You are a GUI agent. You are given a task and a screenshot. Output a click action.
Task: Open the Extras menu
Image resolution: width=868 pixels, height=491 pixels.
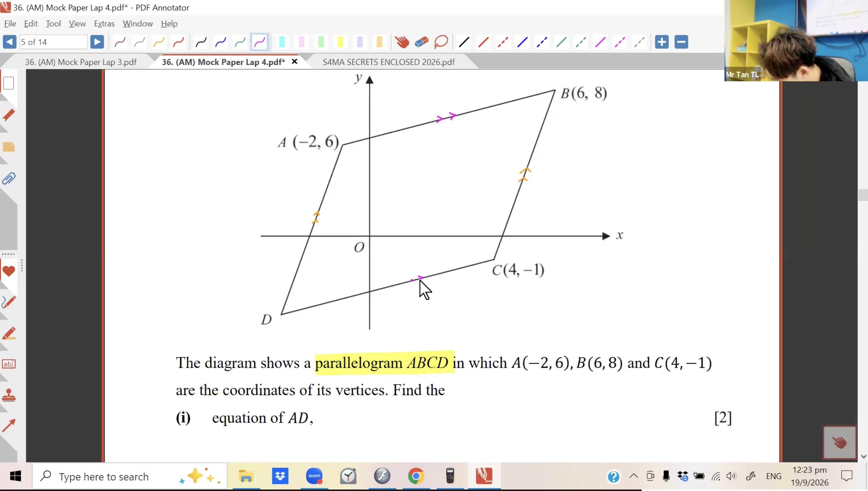(104, 23)
